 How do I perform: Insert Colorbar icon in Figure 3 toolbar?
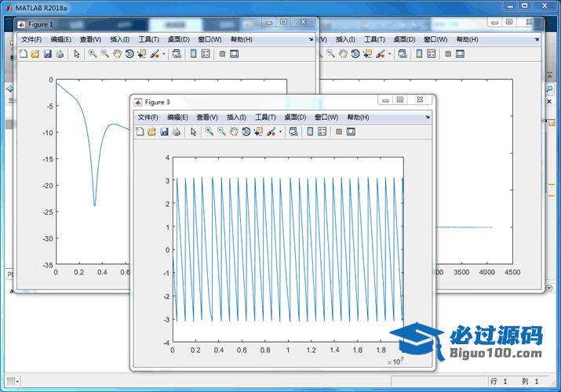(x=310, y=132)
